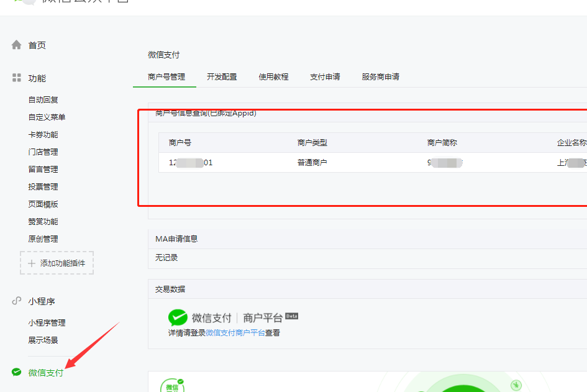
Task: Click the green WeChat Pay badge at bottom
Action: (172, 385)
